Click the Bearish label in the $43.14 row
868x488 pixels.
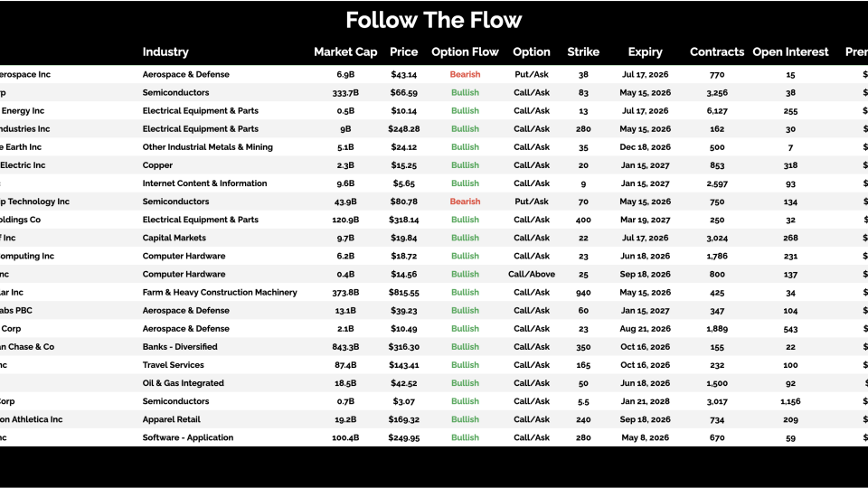pos(465,74)
